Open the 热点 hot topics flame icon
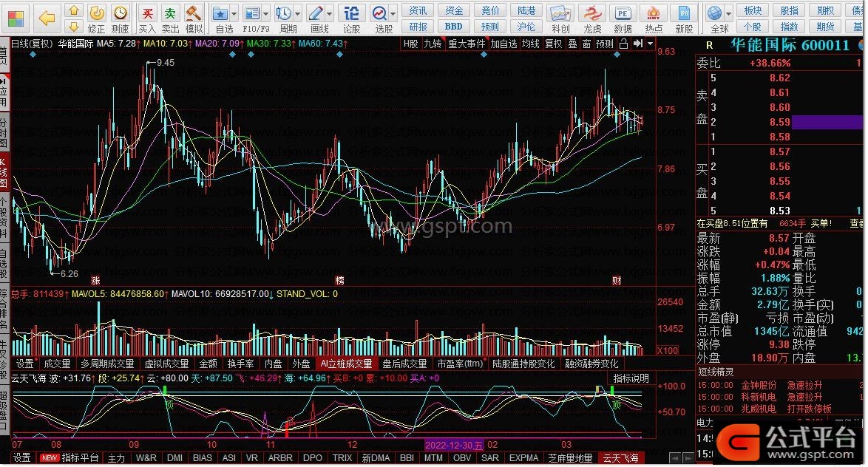 tap(653, 18)
